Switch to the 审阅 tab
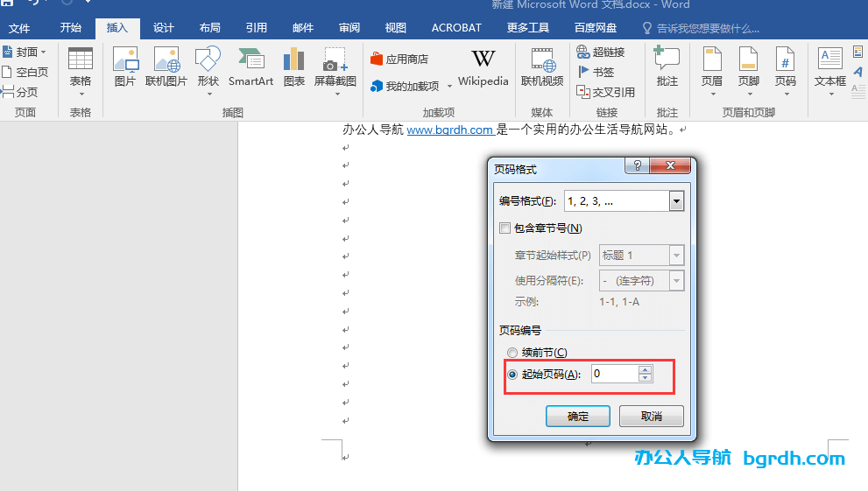 (349, 28)
